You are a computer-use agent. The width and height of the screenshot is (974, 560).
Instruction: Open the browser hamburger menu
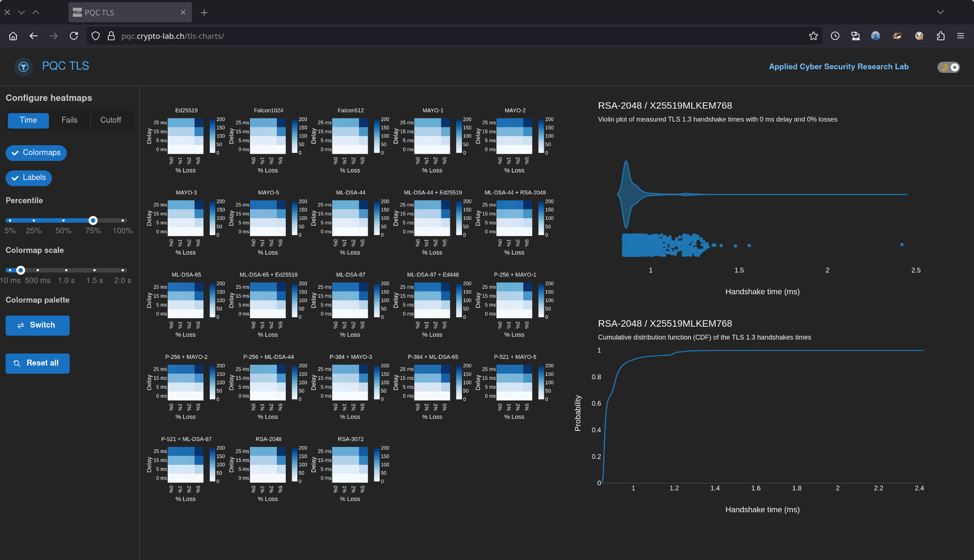pos(960,36)
